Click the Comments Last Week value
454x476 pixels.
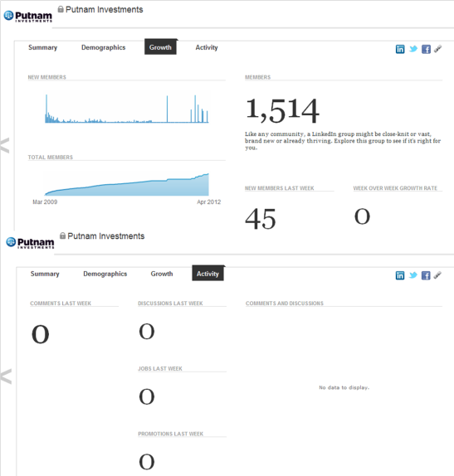point(41,334)
